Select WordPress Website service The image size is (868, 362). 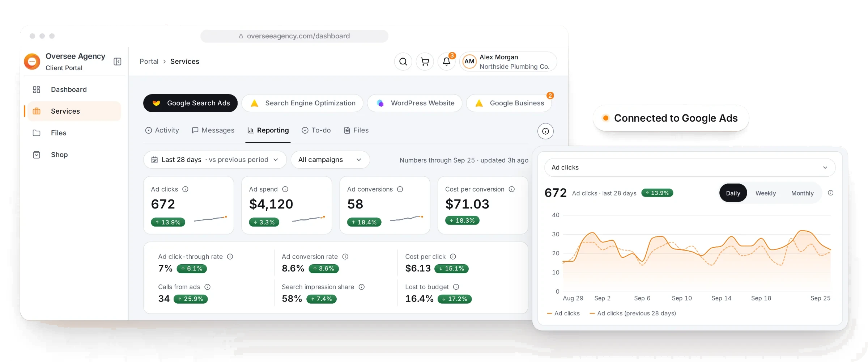click(x=415, y=103)
